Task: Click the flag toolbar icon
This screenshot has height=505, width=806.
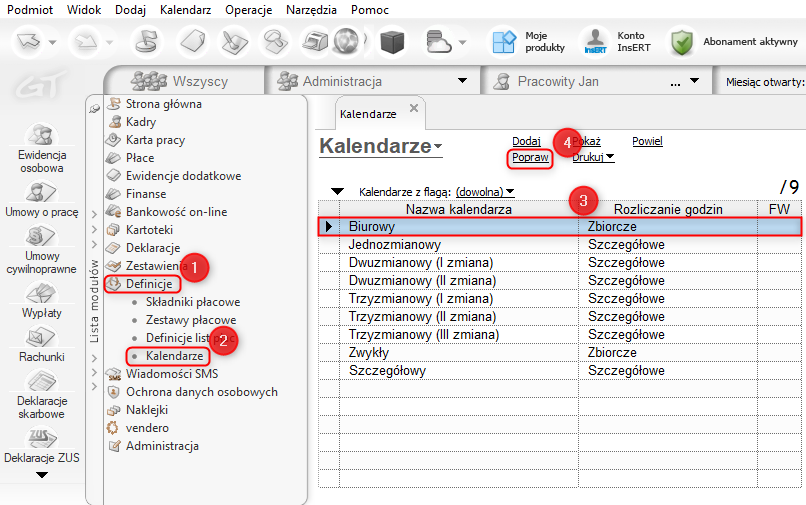Action: pyautogui.click(x=146, y=41)
